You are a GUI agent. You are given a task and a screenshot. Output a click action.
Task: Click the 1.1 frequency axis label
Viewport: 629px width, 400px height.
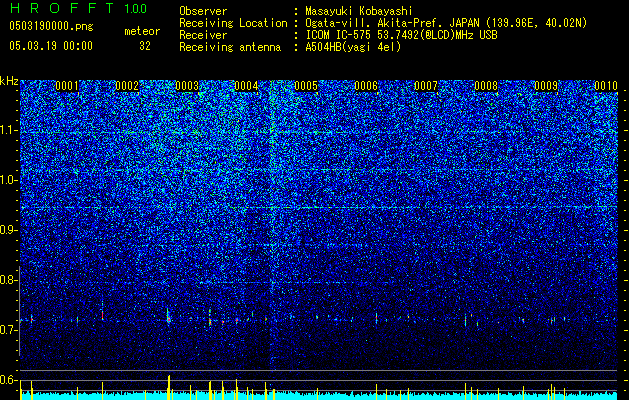tap(8, 130)
